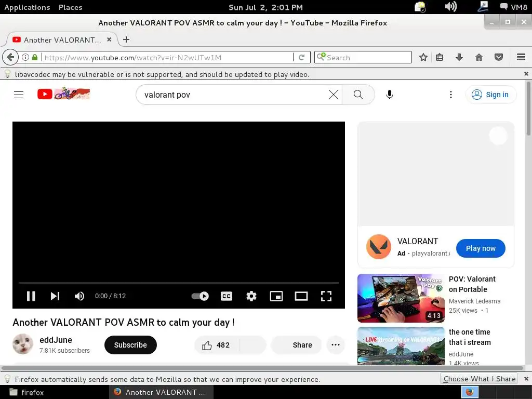Open a new Firefox tab
The height and width of the screenshot is (399, 532).
tap(126, 39)
